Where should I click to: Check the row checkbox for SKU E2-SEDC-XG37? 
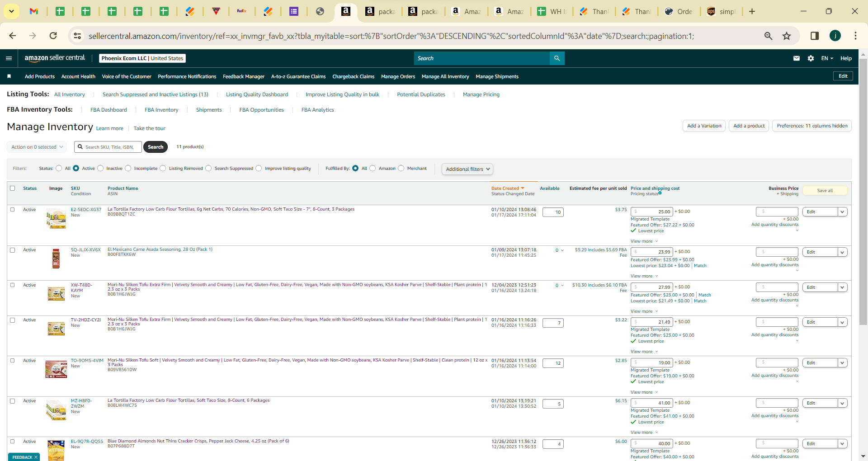click(x=13, y=210)
